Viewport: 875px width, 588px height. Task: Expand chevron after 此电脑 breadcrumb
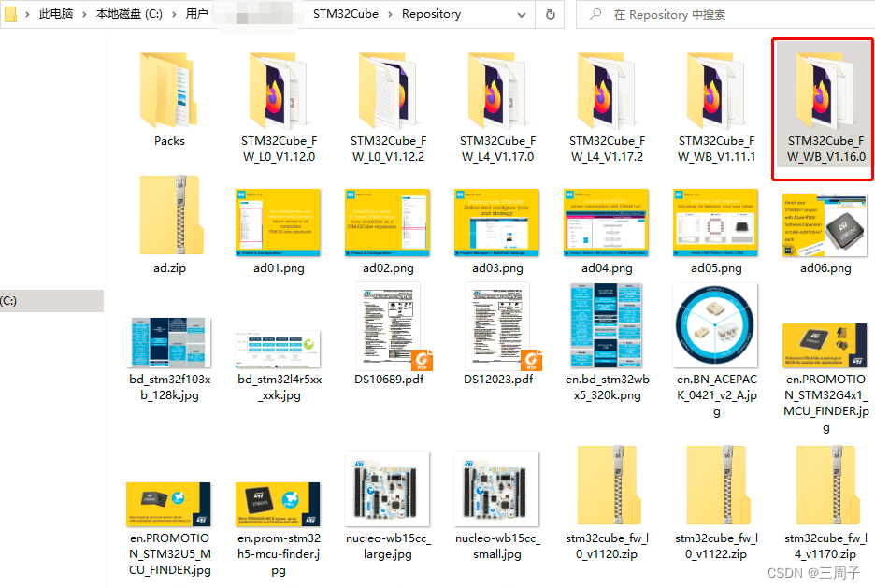[x=84, y=15]
